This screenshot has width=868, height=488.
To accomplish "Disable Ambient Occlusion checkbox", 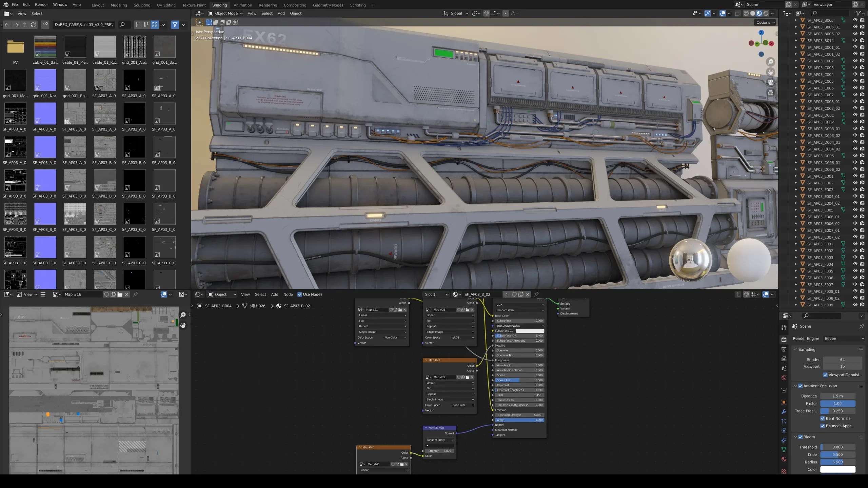I will (x=801, y=386).
